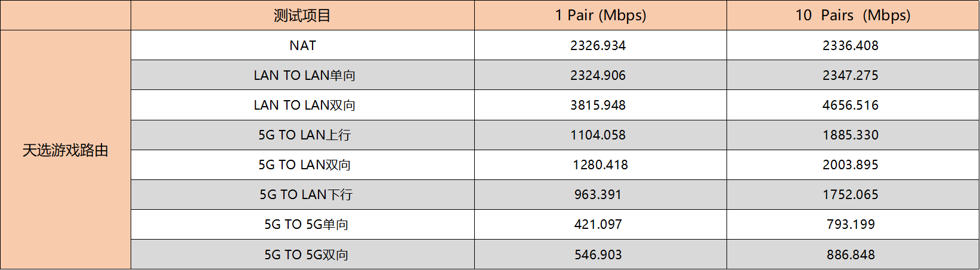Select the value 2326.934
The height and width of the screenshot is (270, 980).
click(x=598, y=45)
